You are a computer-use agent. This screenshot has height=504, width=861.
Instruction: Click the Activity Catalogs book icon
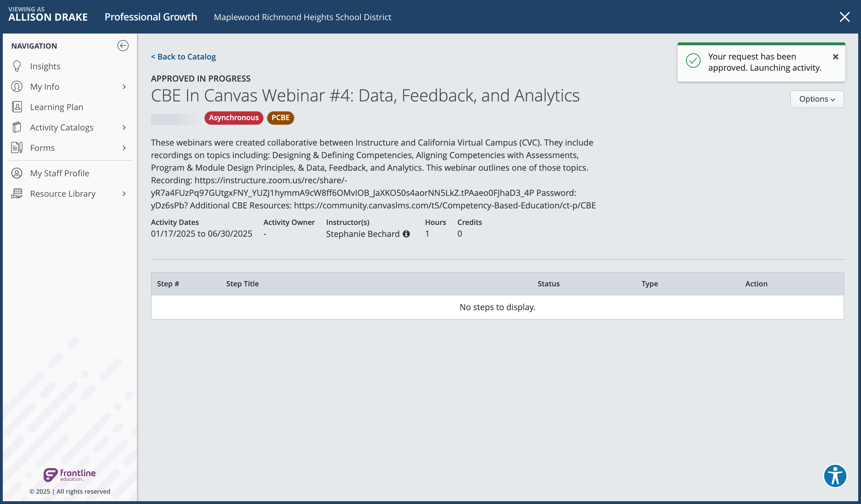17,127
